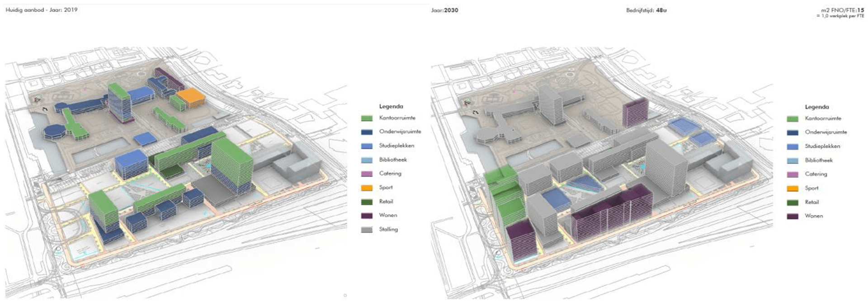Click the pink Catering swatch in 2019 legend
Viewport: 868px width, 306px height.
pyautogui.click(x=367, y=174)
